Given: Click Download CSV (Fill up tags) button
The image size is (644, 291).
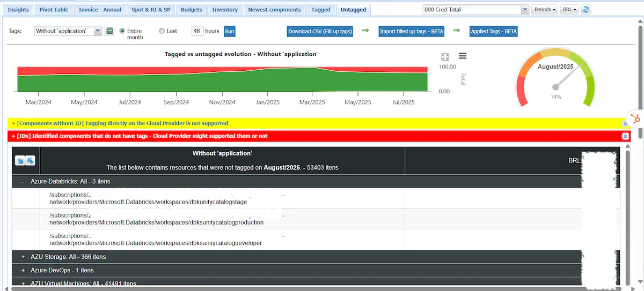Looking at the screenshot, I should click(320, 31).
